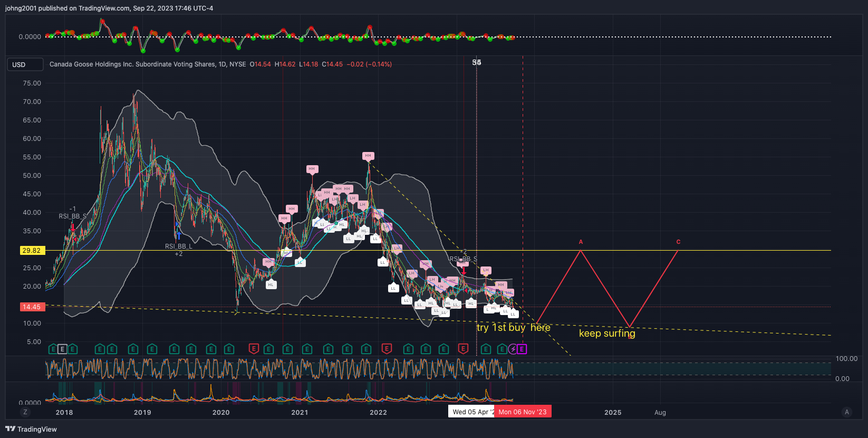The image size is (868, 438).
Task: Click the johng2001 published on TradingView.com header
Action: 109,8
